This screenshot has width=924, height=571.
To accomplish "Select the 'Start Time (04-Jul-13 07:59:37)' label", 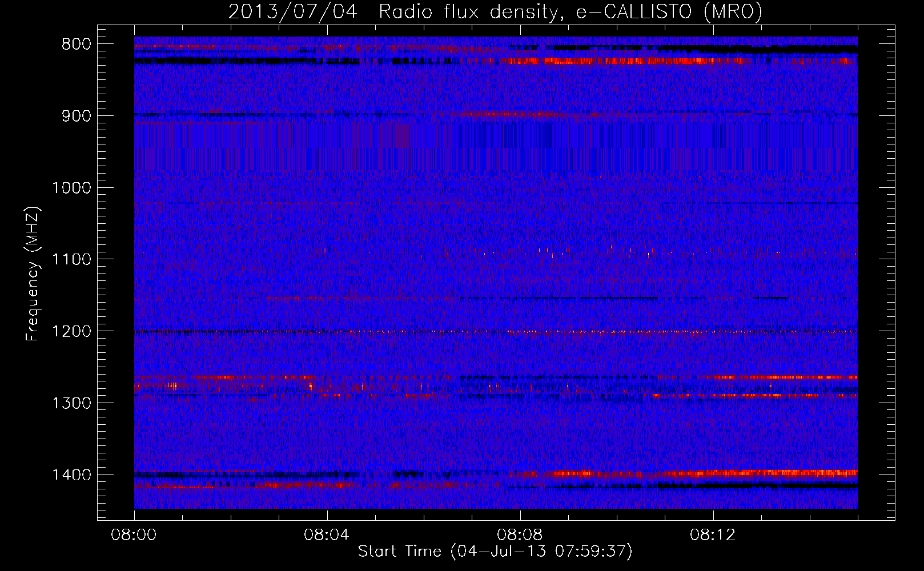I will [495, 552].
